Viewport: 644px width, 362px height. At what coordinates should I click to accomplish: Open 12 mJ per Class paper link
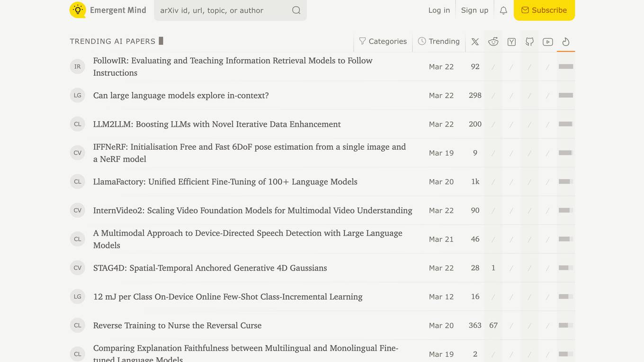(x=228, y=297)
